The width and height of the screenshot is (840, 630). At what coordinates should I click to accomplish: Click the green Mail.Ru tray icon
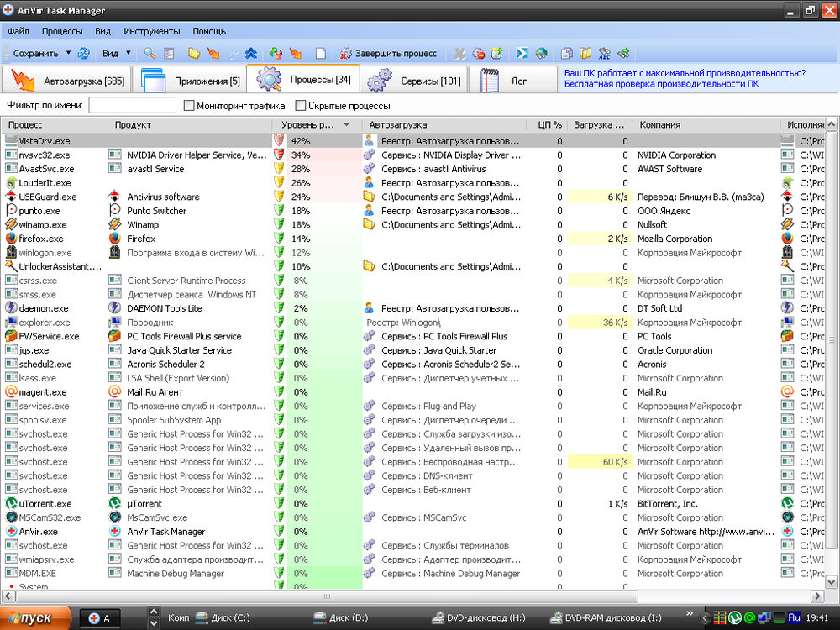point(749,617)
